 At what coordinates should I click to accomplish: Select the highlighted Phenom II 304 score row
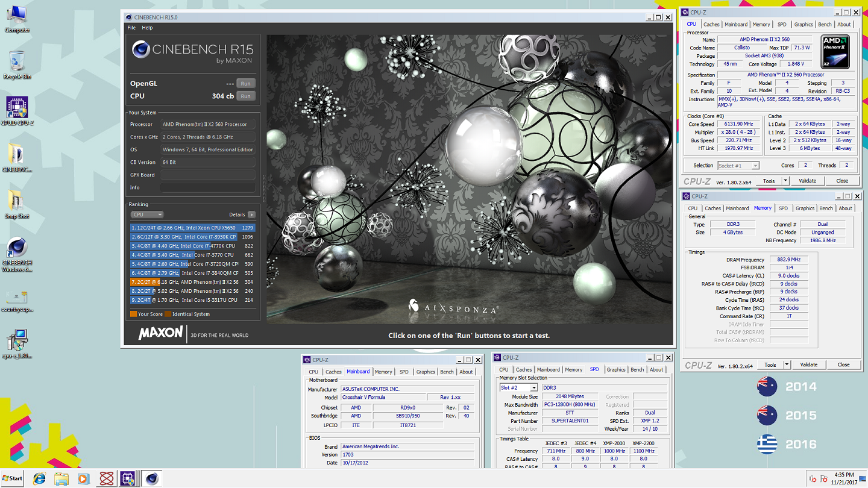click(193, 282)
